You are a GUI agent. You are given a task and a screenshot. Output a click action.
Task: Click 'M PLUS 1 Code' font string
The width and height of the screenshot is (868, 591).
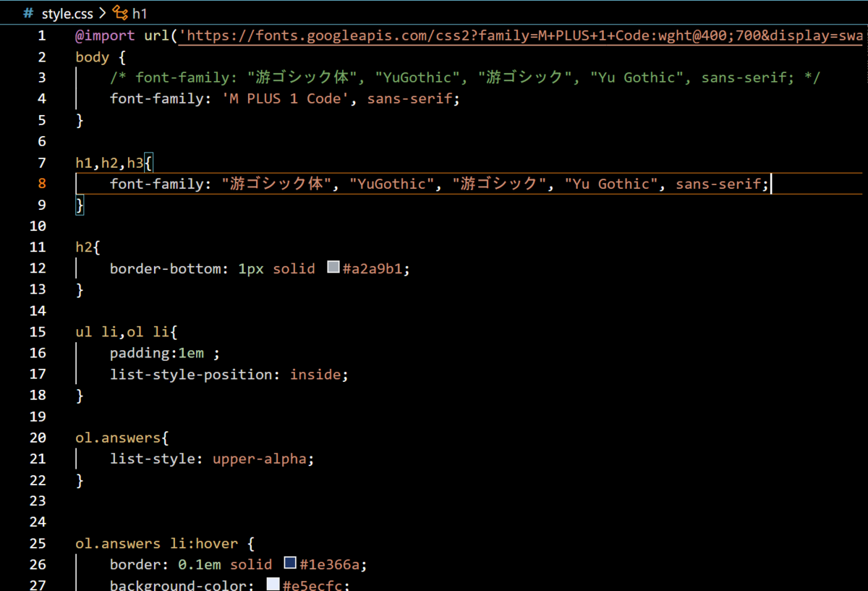286,98
